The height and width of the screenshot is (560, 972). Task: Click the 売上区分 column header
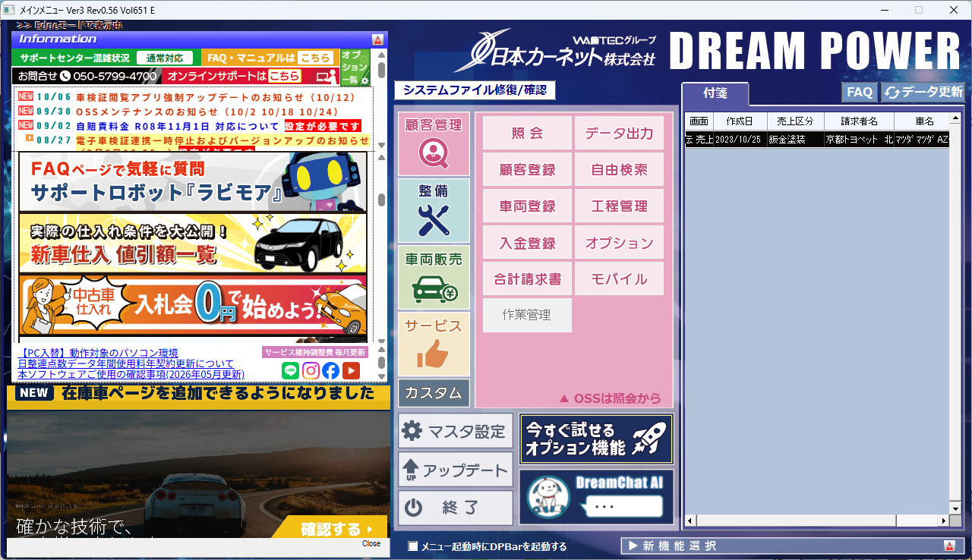(x=795, y=121)
